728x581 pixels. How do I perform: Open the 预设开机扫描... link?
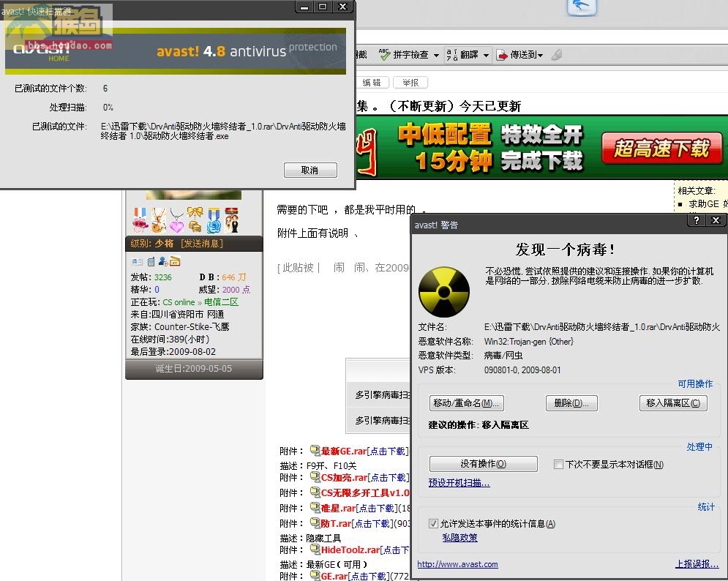tap(459, 483)
